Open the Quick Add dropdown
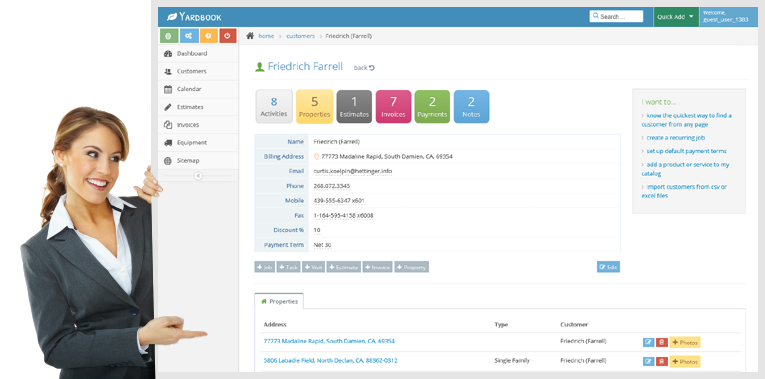 click(x=676, y=17)
